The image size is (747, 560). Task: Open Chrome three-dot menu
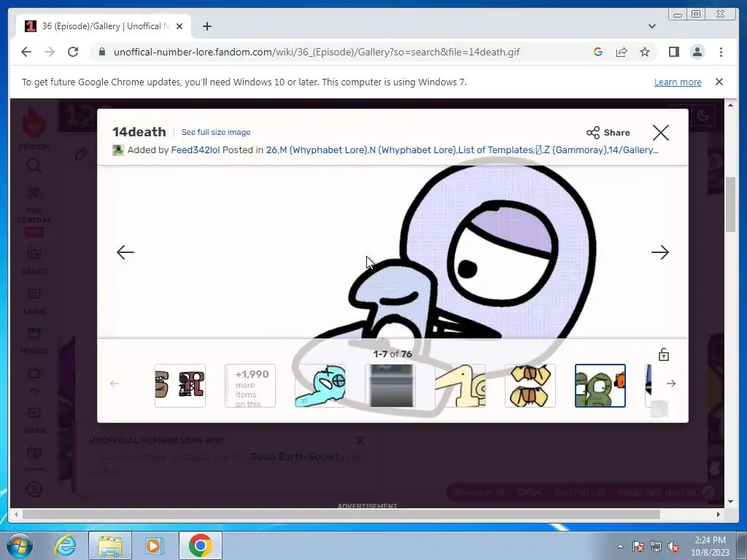point(721,52)
